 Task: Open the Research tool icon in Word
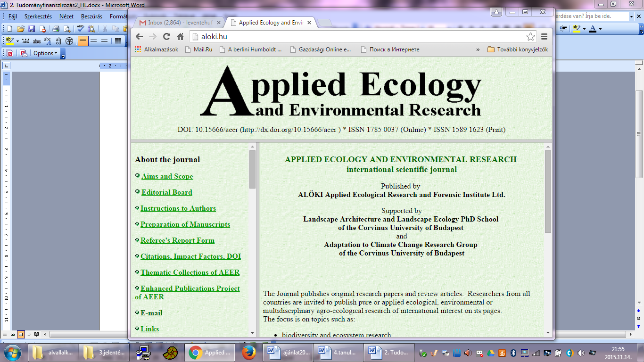click(x=91, y=29)
